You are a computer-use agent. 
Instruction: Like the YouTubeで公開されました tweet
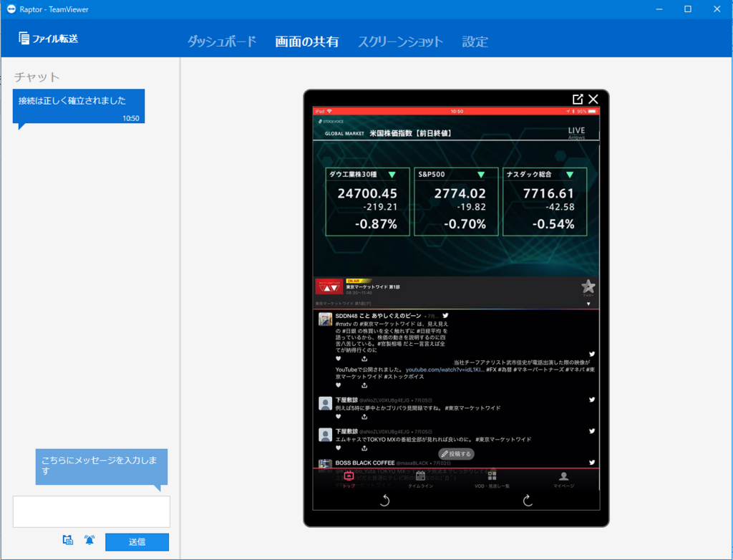click(339, 385)
